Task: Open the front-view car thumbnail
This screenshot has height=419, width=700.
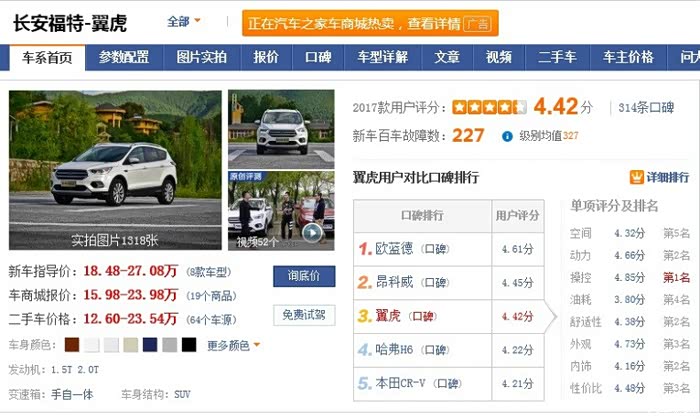Action: click(x=281, y=129)
